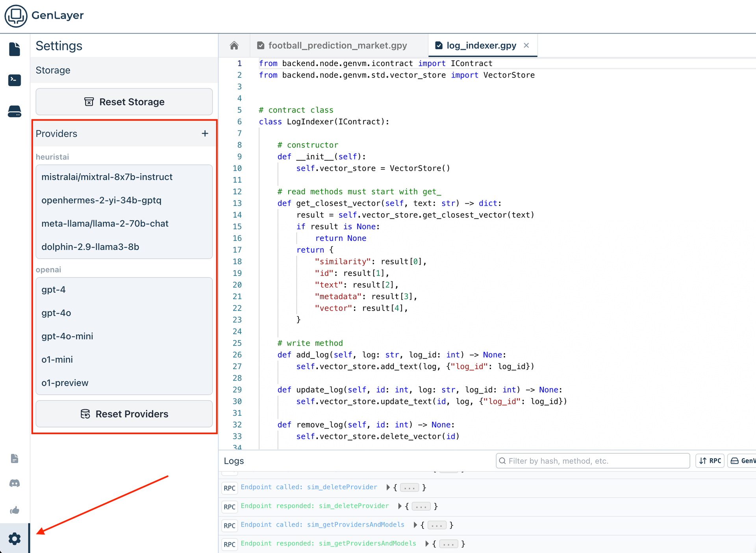The image size is (756, 553).
Task: Select the gpt-4o-mini model entry
Action: (x=67, y=336)
